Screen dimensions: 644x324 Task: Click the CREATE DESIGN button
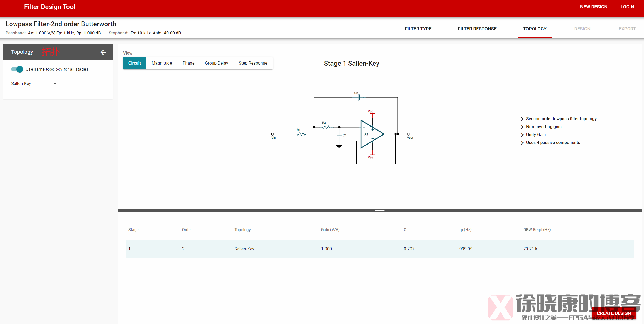coord(614,313)
